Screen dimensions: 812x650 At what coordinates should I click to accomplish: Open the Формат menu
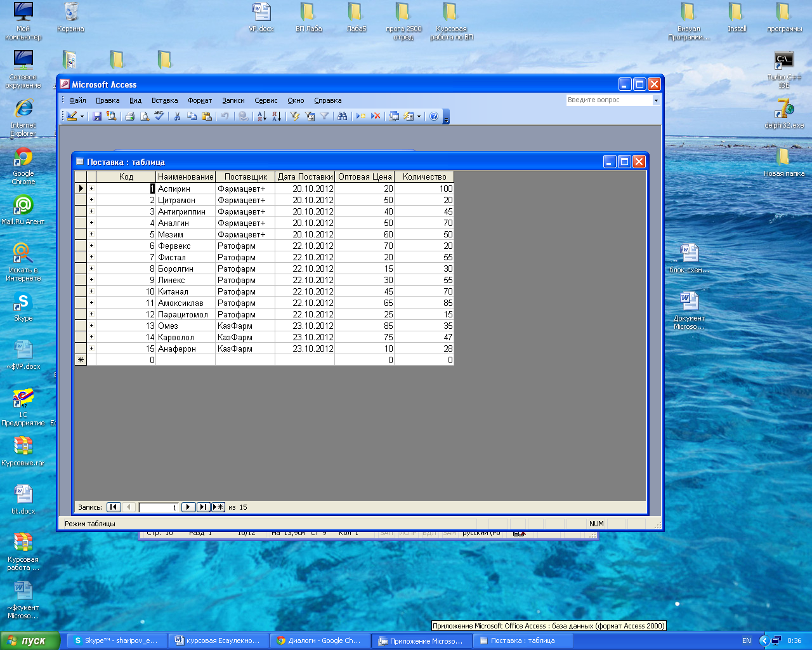[x=200, y=100]
